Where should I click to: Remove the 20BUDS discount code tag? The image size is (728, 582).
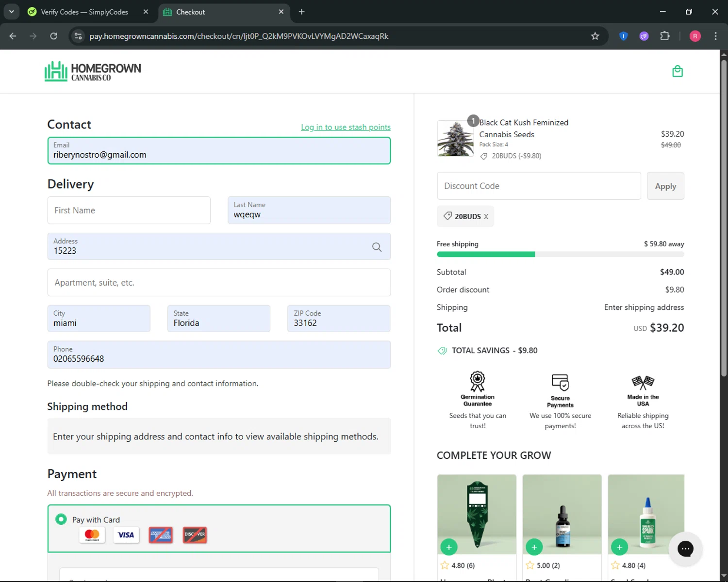click(x=486, y=217)
